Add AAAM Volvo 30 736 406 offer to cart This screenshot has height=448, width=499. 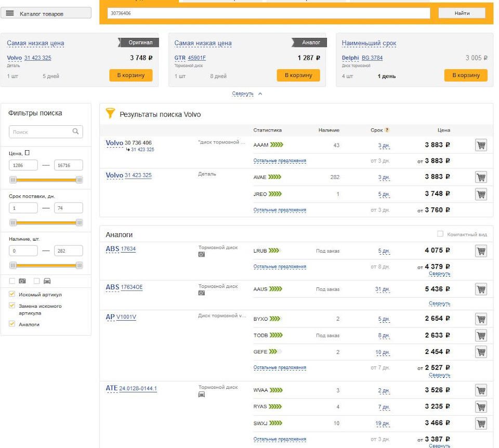[481, 146]
